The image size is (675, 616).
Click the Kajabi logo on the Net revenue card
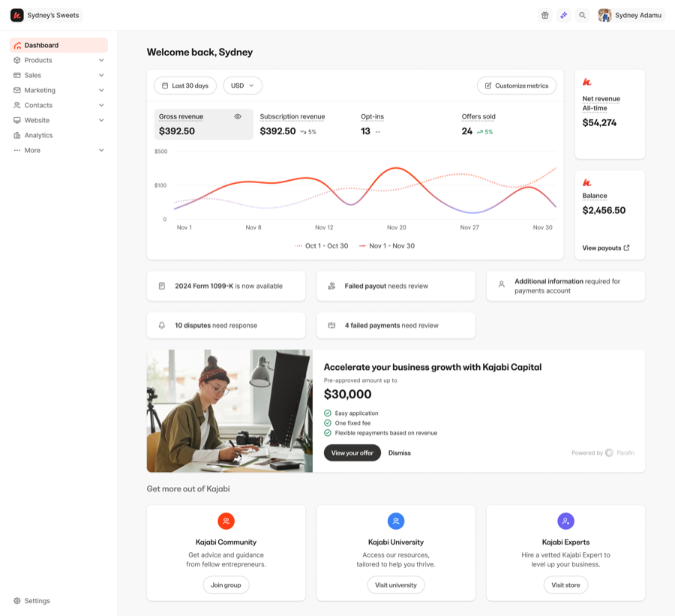586,82
